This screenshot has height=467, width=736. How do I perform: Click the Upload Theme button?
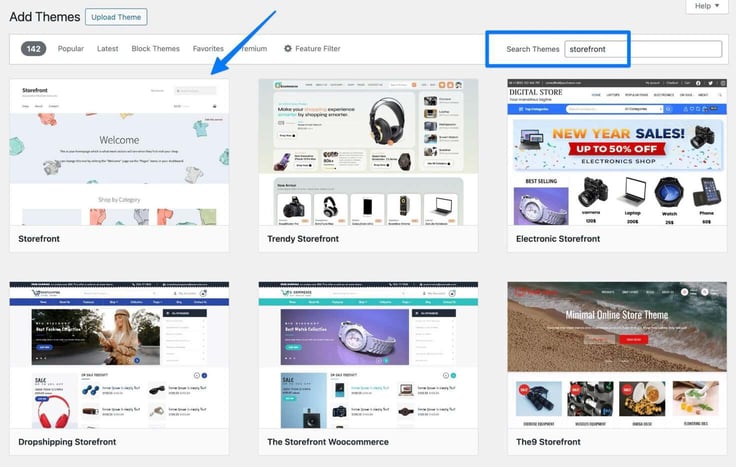click(116, 17)
